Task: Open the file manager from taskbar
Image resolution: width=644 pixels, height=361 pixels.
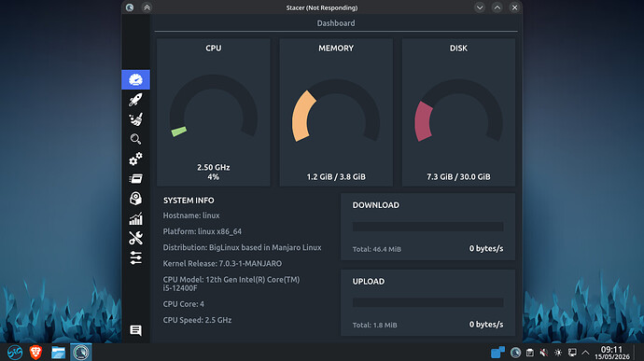Action: (58, 353)
